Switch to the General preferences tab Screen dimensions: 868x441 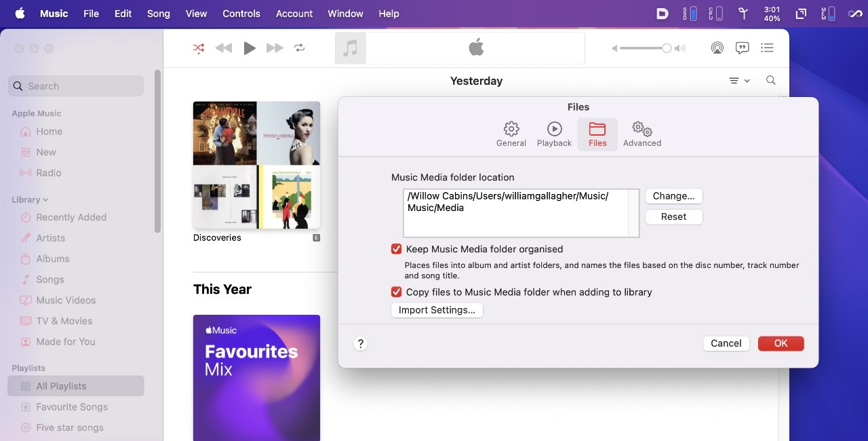click(x=511, y=134)
